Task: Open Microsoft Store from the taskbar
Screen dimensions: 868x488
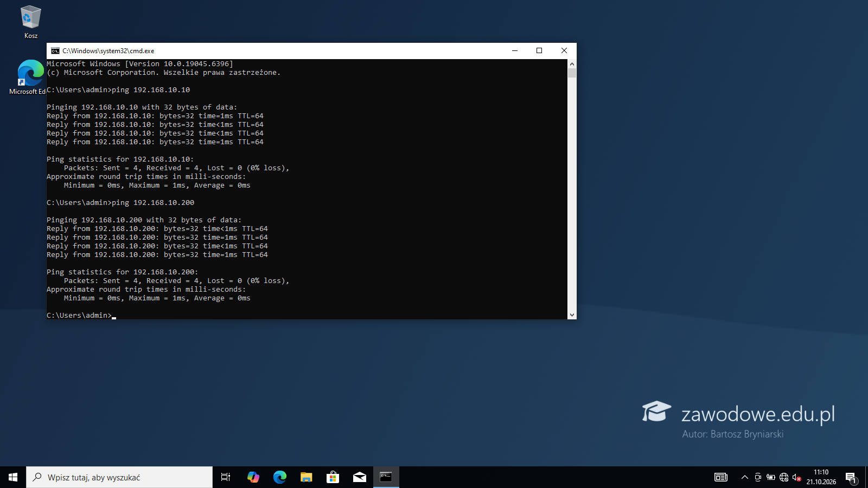Action: 333,477
